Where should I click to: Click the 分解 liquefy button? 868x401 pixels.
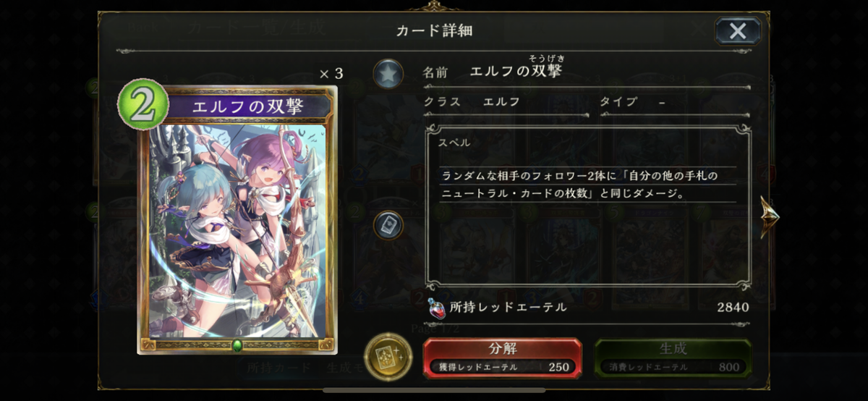click(502, 357)
